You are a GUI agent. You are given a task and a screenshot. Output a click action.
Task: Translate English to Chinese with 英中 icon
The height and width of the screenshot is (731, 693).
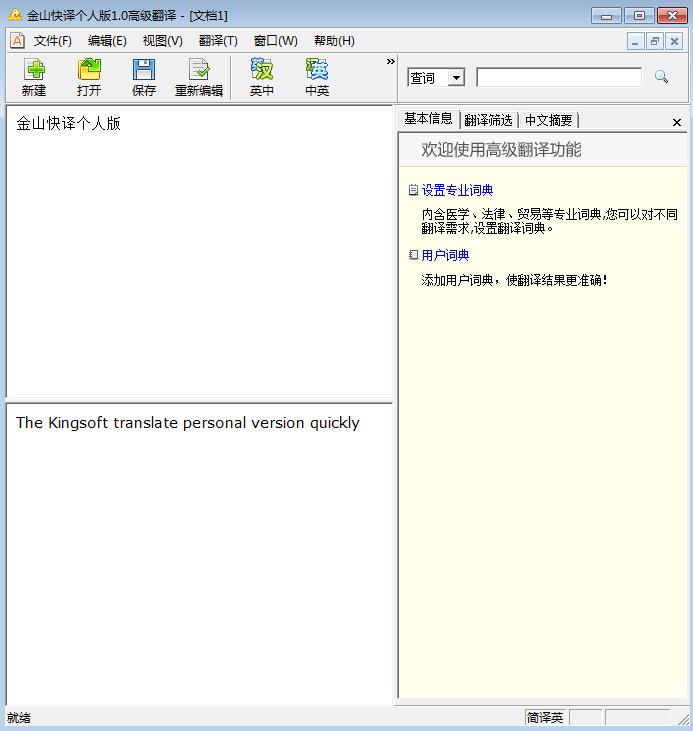coord(262,77)
